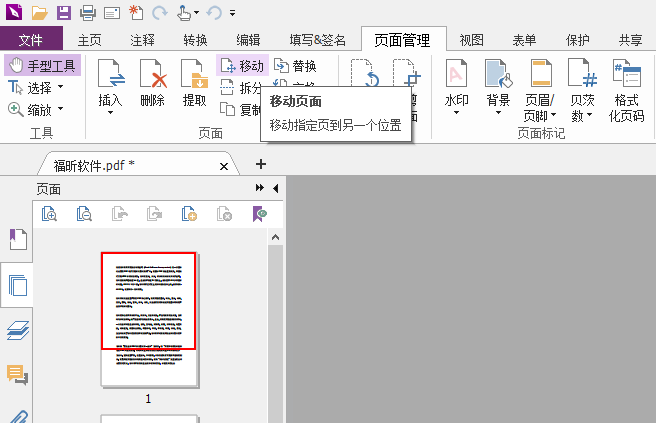Click the 复制 pages button
This screenshot has width=656, height=423.
pyautogui.click(x=240, y=110)
